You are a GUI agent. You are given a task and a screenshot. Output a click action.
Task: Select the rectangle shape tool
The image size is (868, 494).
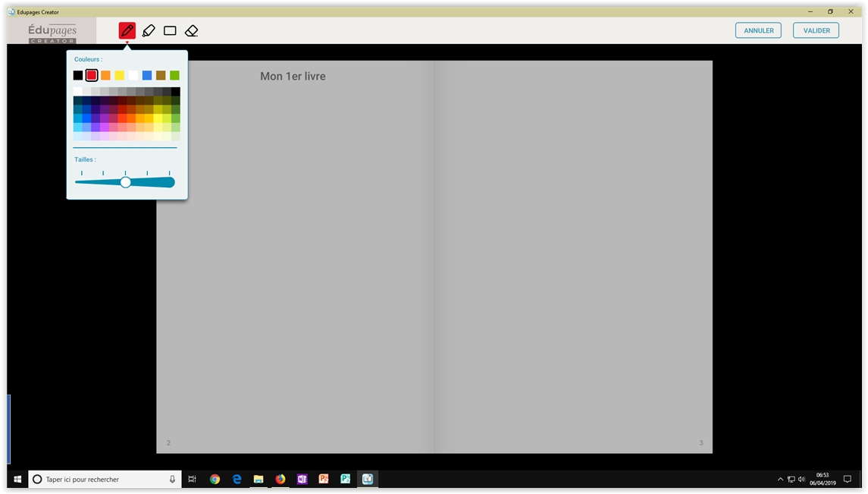click(170, 30)
